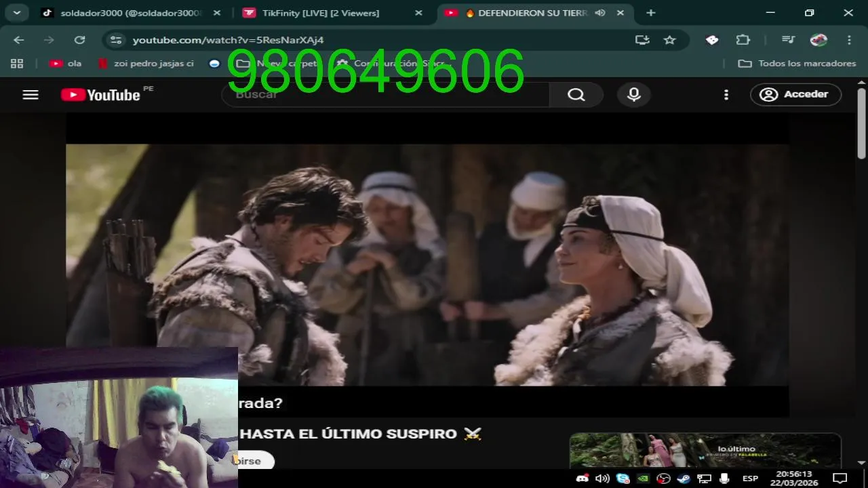Open the 'ola' YouTube bookmark
This screenshot has height=488, width=868.
[x=65, y=64]
